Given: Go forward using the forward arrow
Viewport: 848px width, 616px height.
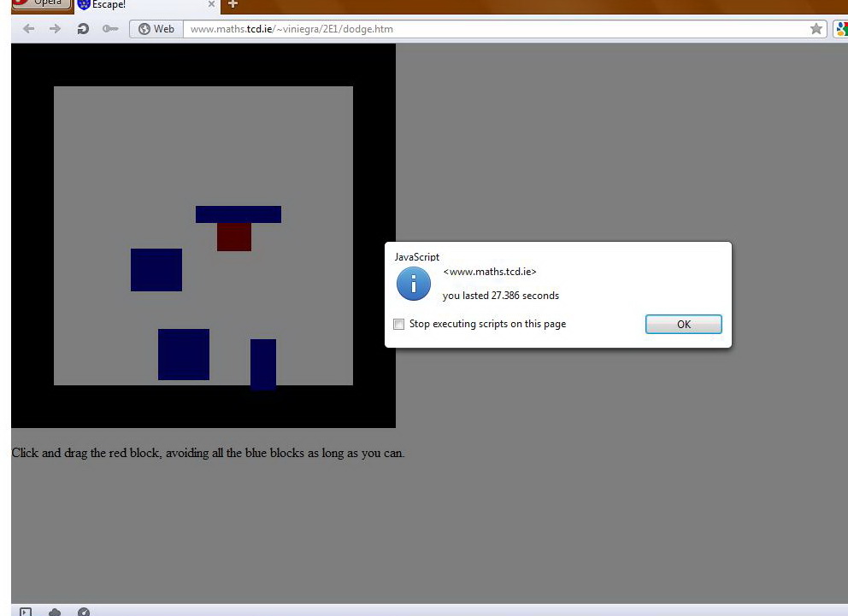Looking at the screenshot, I should point(55,29).
